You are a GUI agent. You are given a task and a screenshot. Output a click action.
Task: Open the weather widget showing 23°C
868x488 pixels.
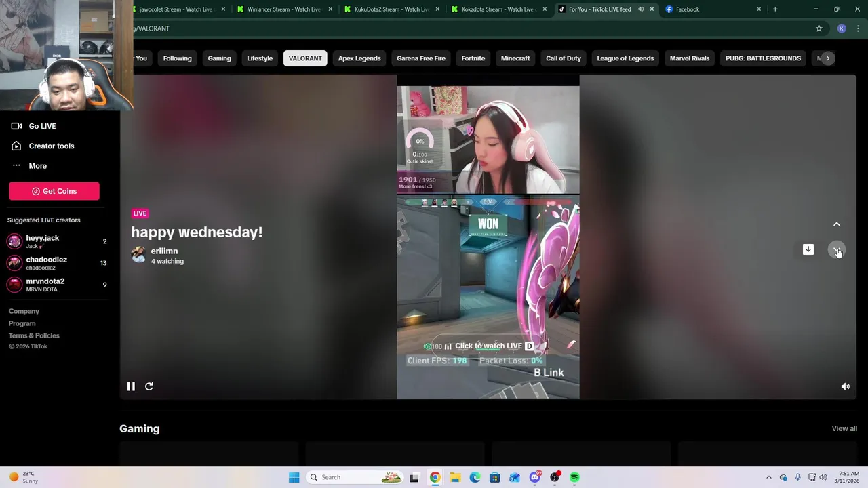coord(24,477)
